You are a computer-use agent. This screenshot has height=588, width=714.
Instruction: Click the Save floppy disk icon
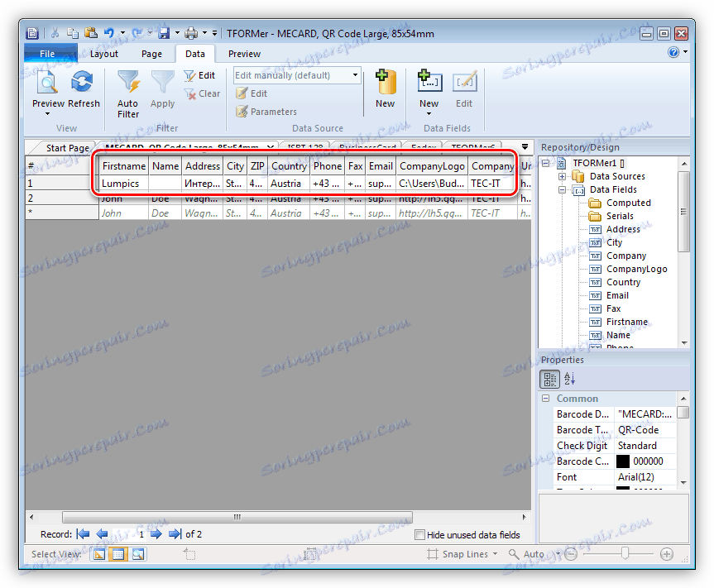(x=164, y=33)
